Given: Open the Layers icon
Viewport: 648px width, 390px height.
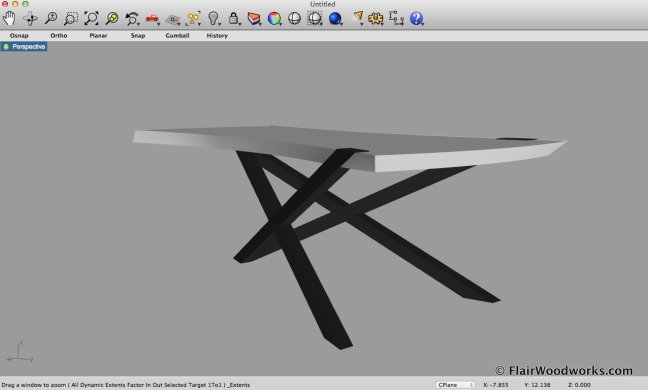Looking at the screenshot, I should click(x=254, y=19).
